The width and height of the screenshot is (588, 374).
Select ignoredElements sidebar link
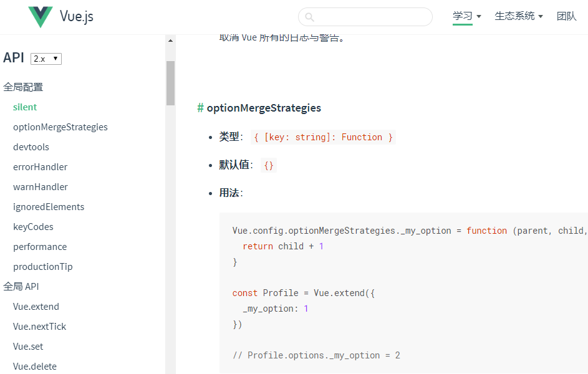point(49,207)
